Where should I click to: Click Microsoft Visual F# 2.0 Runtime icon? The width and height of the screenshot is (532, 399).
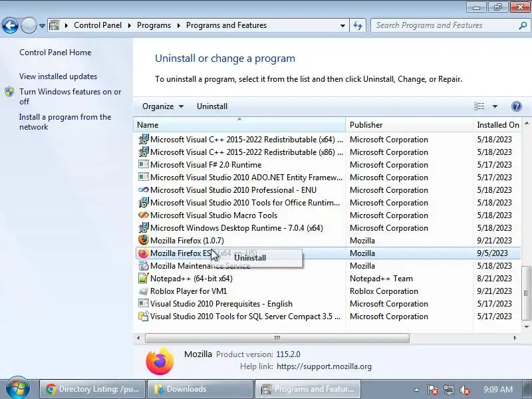[x=144, y=164]
